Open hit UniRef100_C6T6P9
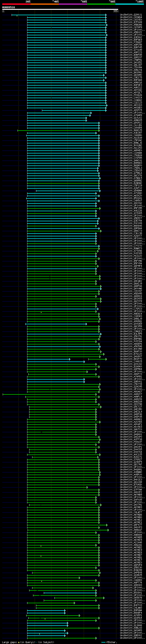The height and width of the screenshot is (644, 146). (131, 27)
